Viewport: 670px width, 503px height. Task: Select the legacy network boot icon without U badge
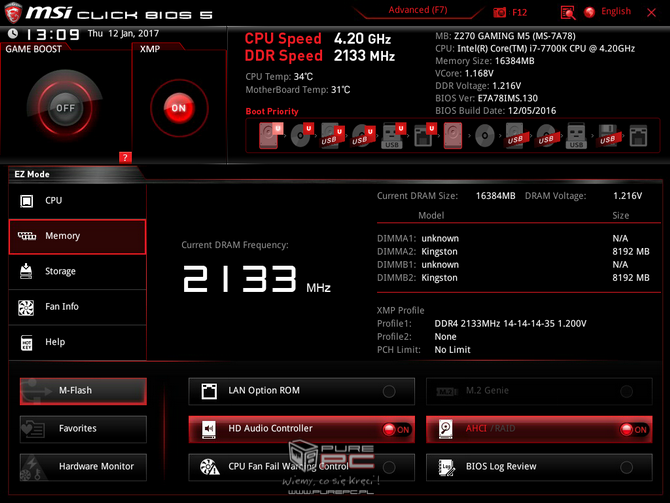[638, 136]
